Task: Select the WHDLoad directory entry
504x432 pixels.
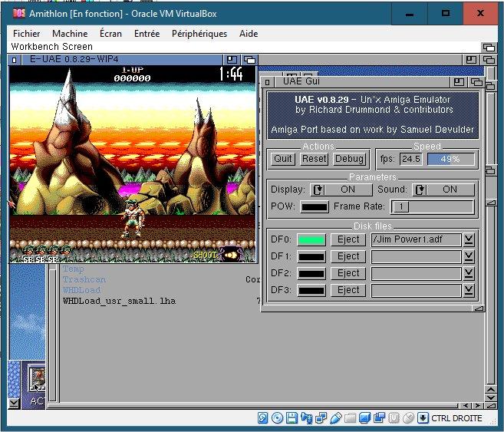Action: [x=81, y=290]
